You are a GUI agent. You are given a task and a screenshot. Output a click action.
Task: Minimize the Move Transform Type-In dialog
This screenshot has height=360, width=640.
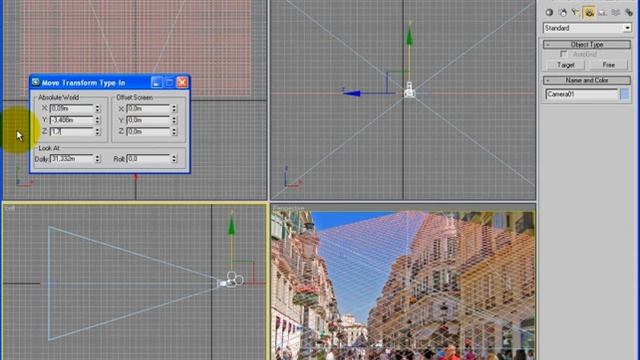click(x=156, y=82)
